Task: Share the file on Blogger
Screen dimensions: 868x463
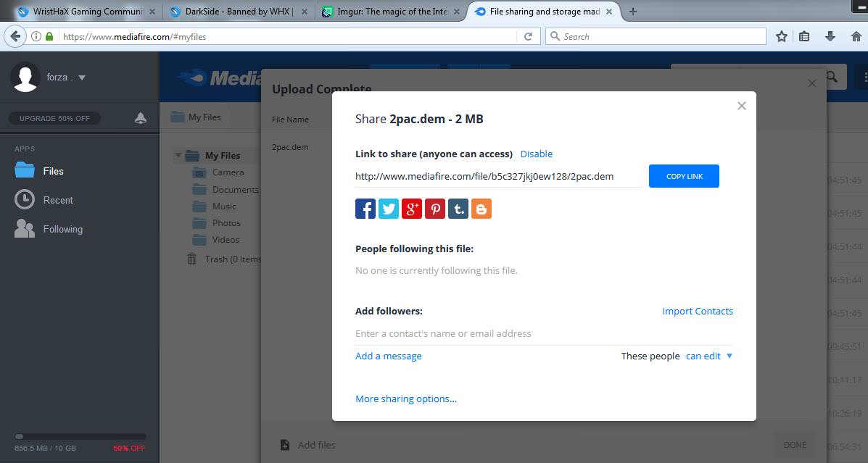Action: coord(481,209)
